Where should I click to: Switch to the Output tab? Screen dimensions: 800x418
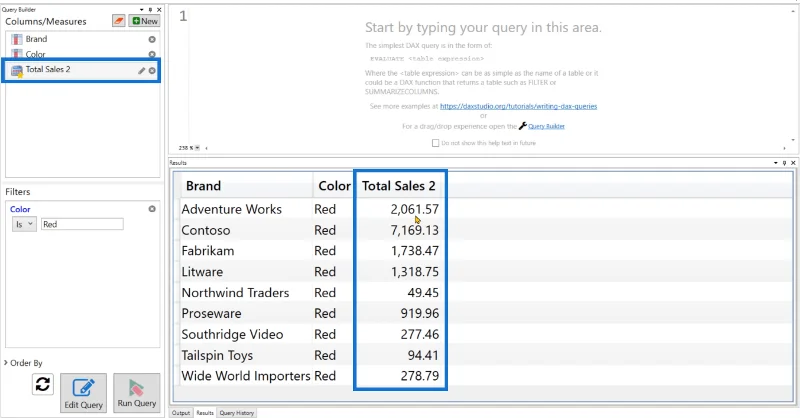coord(181,413)
